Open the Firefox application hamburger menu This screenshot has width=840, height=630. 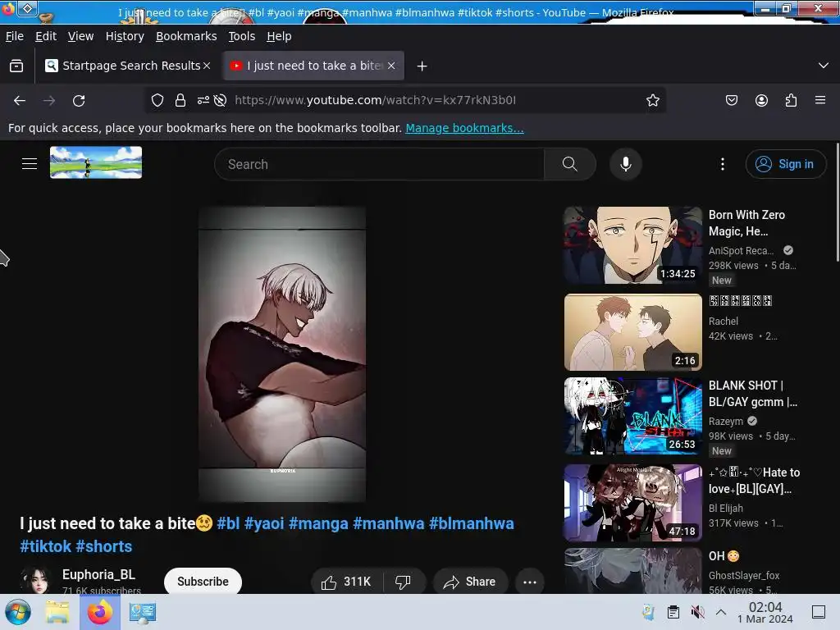tap(820, 100)
